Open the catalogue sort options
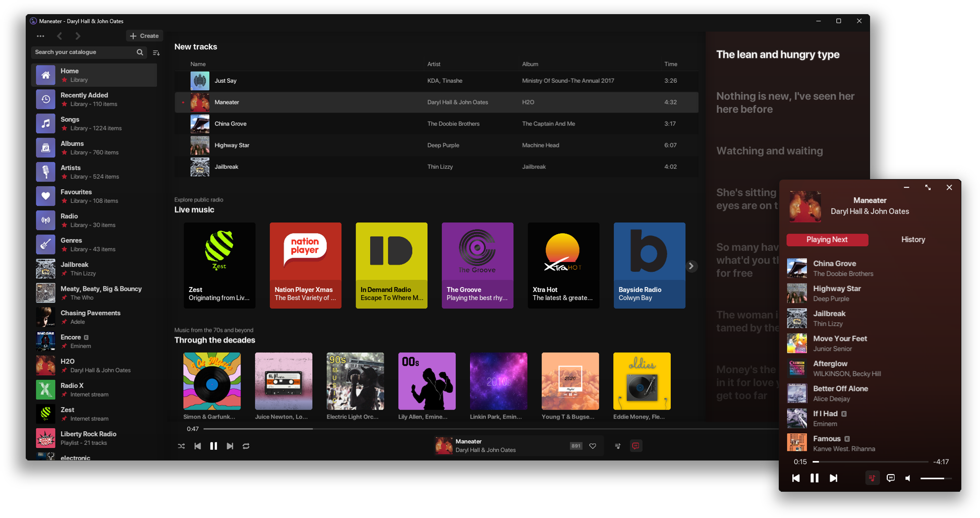Image resolution: width=980 pixels, height=518 pixels. [x=156, y=52]
